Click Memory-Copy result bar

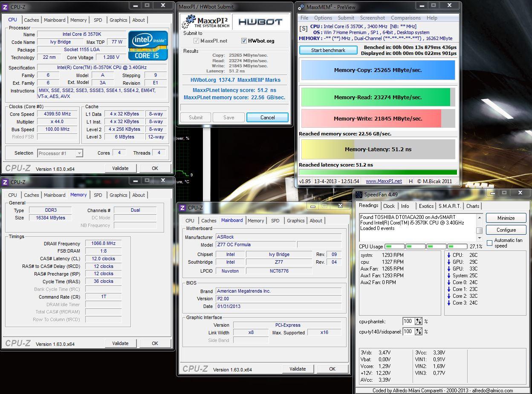point(378,70)
